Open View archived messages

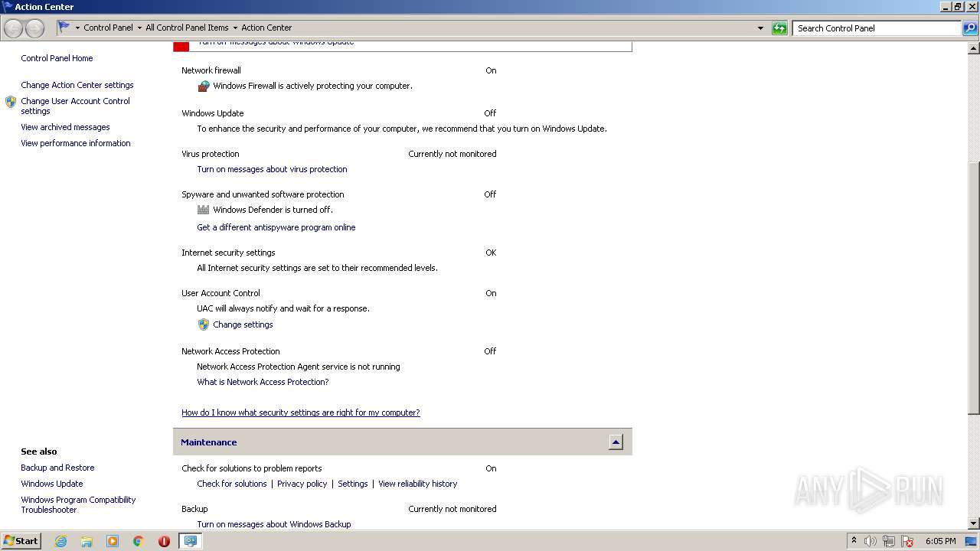point(65,127)
